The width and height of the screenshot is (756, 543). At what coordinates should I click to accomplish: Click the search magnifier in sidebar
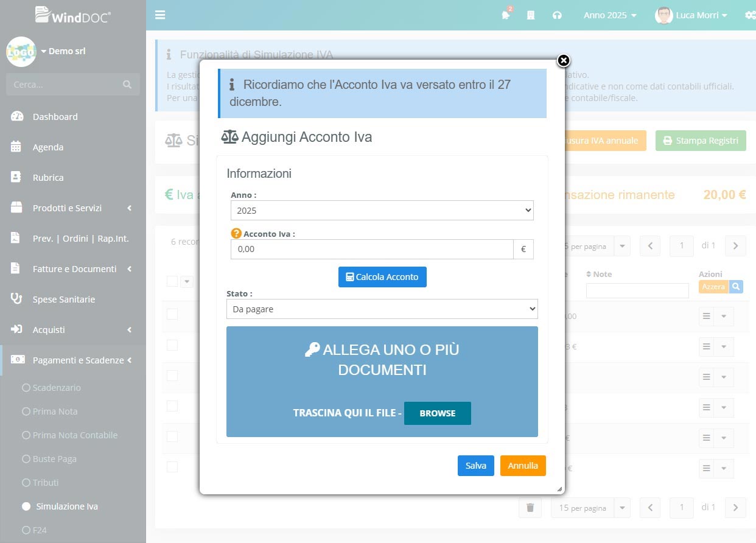[127, 85]
